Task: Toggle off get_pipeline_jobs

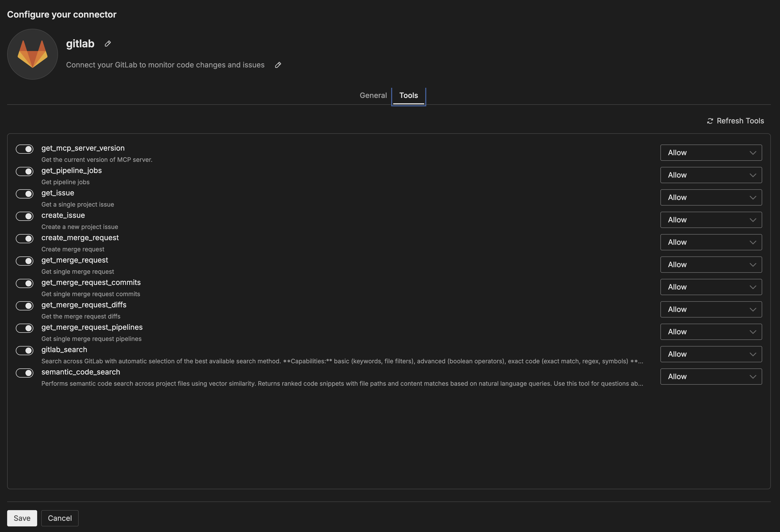Action: coord(24,171)
